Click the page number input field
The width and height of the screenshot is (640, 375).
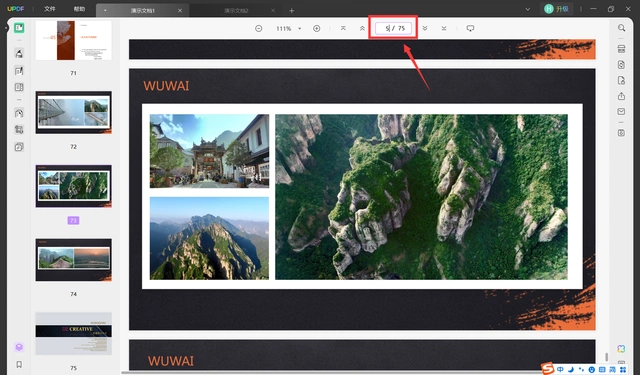393,28
